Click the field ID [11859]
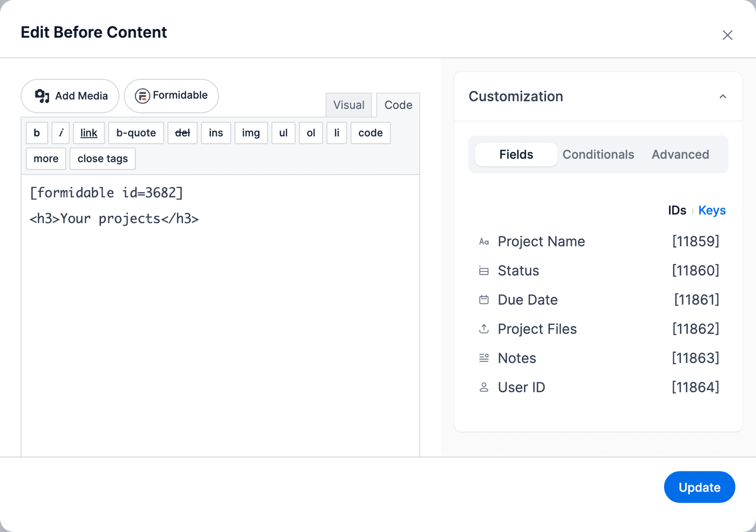 click(x=696, y=241)
